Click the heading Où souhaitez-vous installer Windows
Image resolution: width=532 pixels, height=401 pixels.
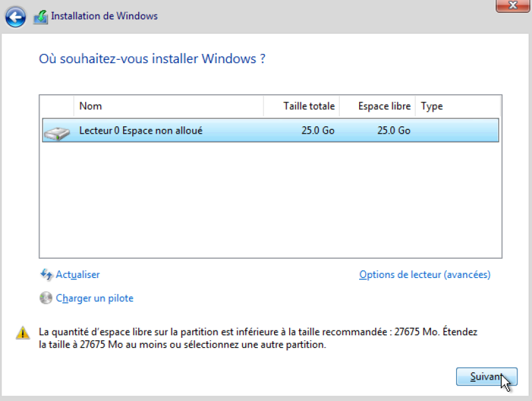152,59
